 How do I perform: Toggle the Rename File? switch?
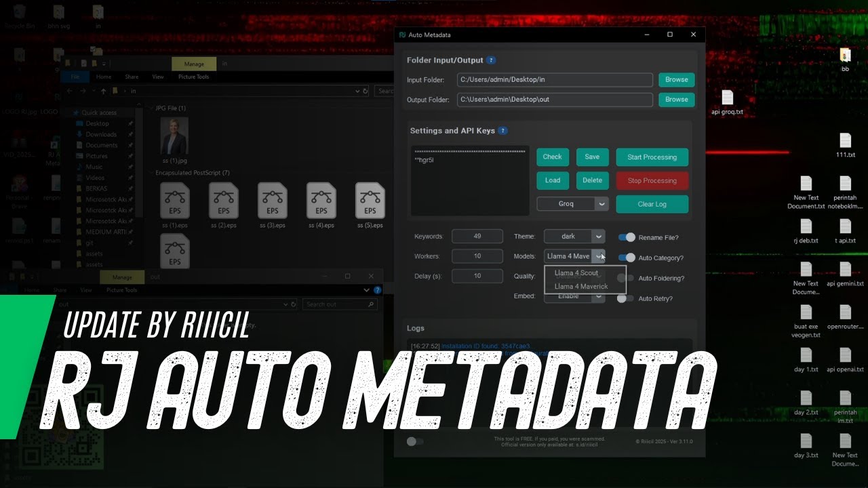627,237
